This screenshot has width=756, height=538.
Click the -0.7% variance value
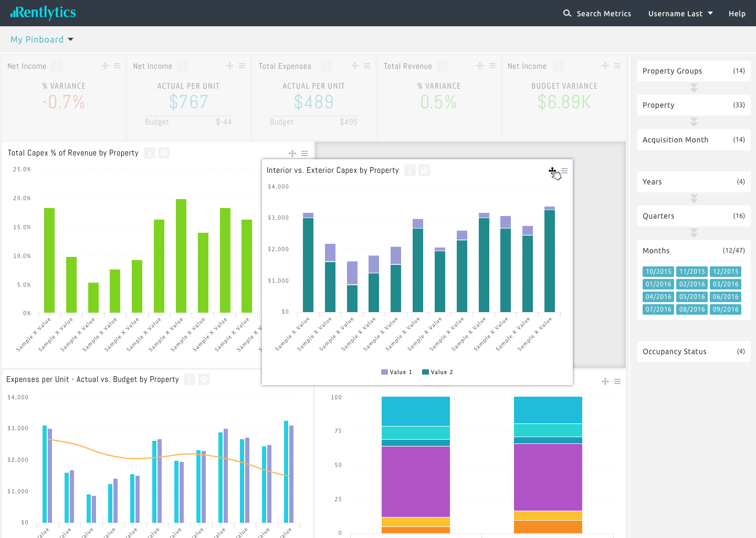[64, 102]
